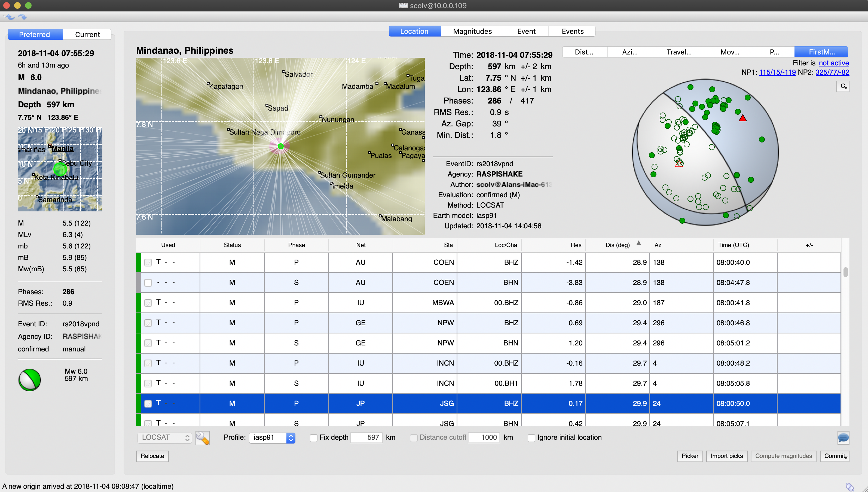868x492 pixels.
Task: Click the Import picks button
Action: pos(726,456)
